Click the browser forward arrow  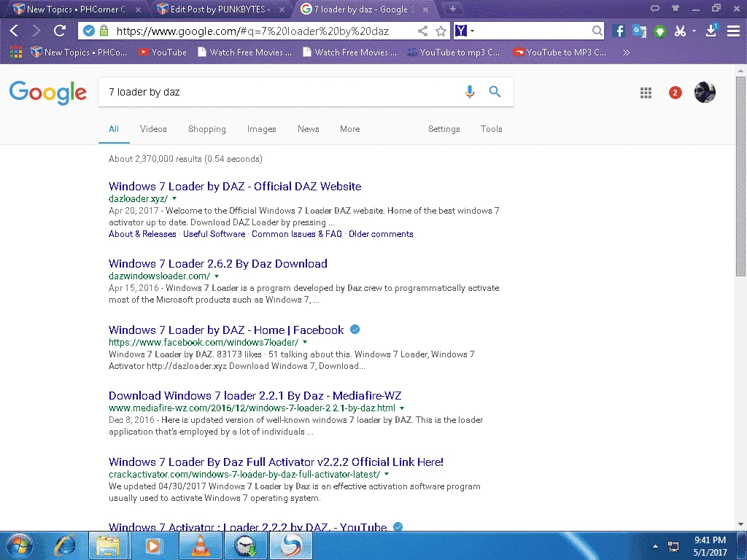tap(36, 31)
